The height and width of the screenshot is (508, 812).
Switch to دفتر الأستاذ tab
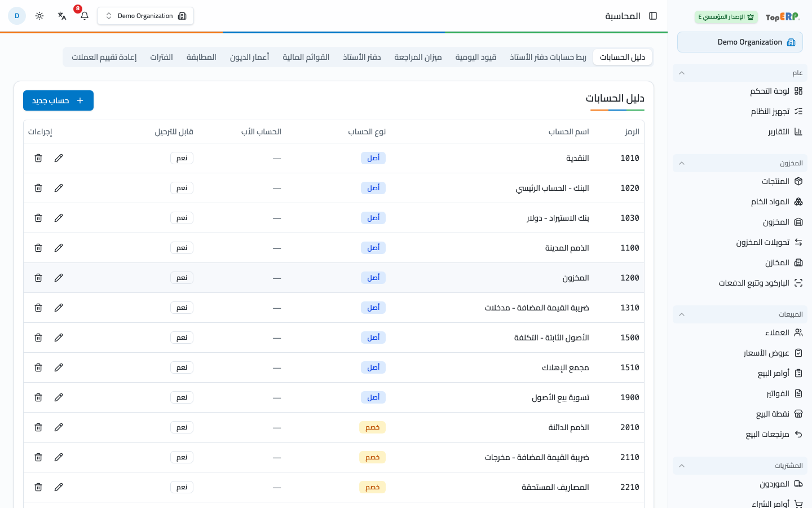tap(362, 57)
